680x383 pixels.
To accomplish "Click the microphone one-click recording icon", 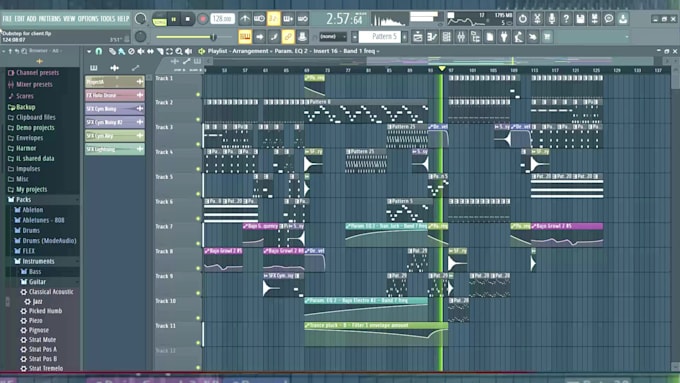I will click(551, 19).
